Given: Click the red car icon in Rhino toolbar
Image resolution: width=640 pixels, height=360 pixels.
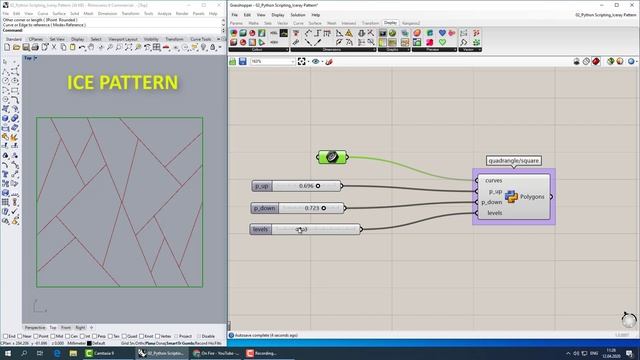Looking at the screenshot, I should pos(166,47).
